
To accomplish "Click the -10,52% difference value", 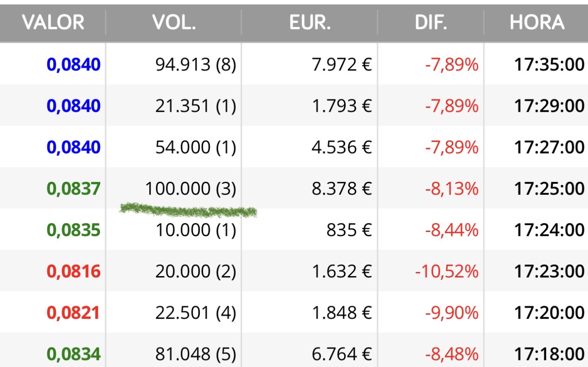I will click(447, 271).
